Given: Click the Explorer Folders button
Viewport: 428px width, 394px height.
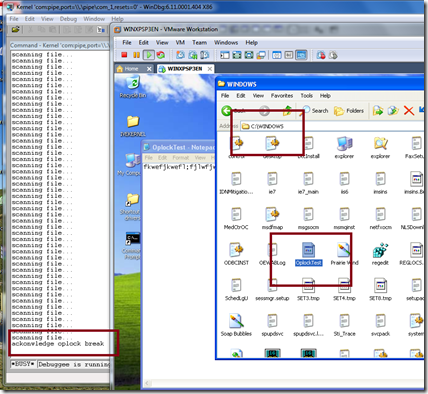Looking at the screenshot, I should (349, 111).
